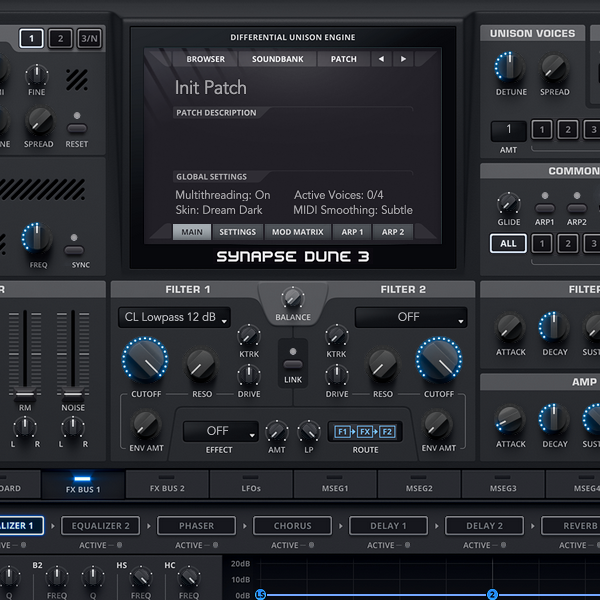
Task: Click the Filter 2 KTRK knob
Action: (336, 336)
